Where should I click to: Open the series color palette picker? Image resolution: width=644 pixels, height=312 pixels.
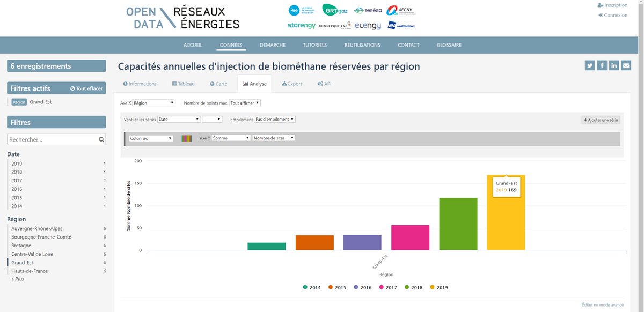pyautogui.click(x=187, y=138)
